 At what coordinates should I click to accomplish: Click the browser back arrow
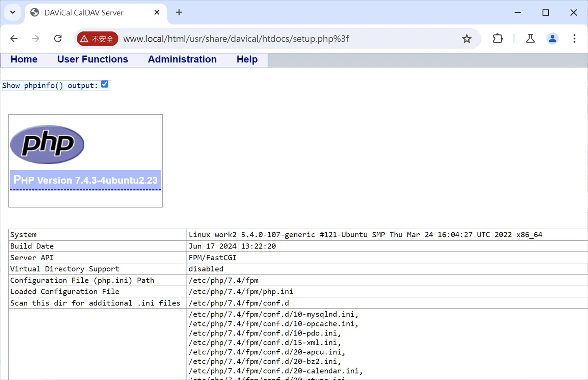pyautogui.click(x=14, y=39)
